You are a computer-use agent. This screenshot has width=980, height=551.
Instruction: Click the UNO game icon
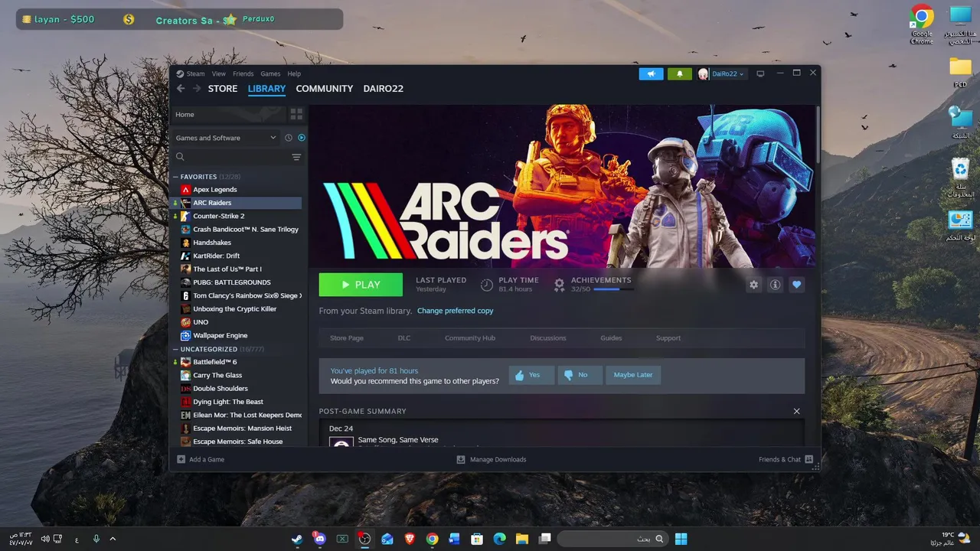(x=185, y=322)
